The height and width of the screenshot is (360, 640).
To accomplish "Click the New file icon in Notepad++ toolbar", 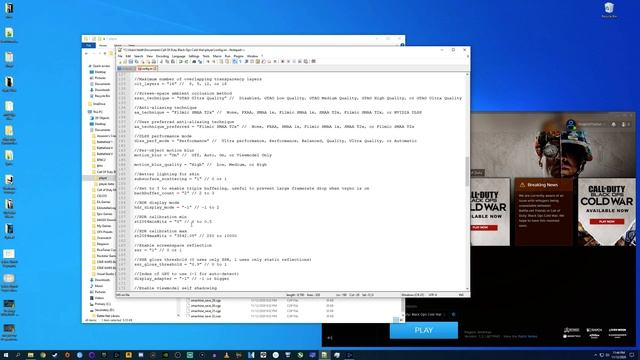I will 120,62.
